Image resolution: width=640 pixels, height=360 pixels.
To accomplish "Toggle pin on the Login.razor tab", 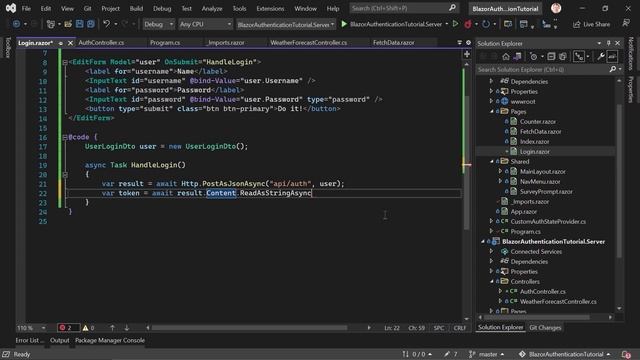I will (61, 43).
